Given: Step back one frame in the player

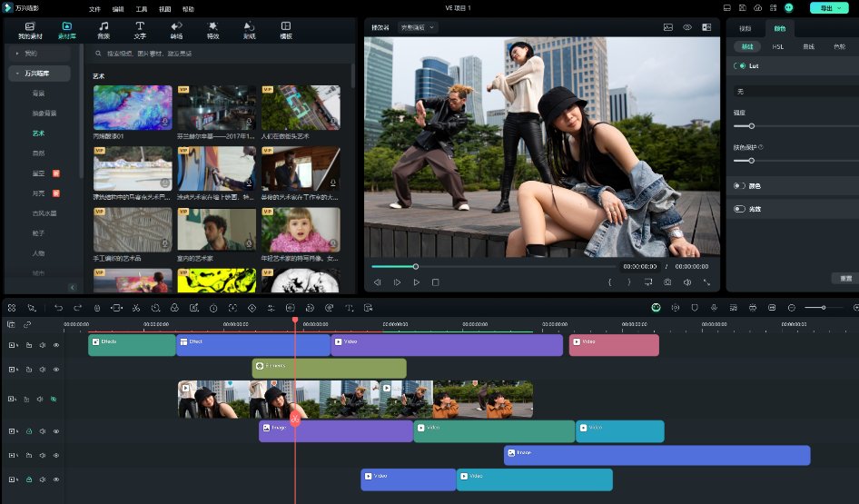Looking at the screenshot, I should coord(377,282).
